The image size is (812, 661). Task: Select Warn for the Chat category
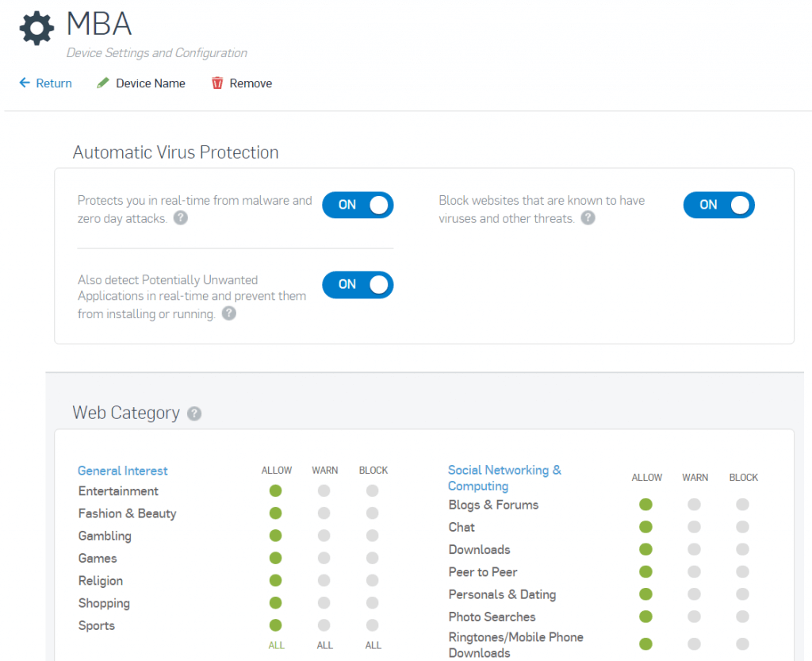click(x=694, y=527)
